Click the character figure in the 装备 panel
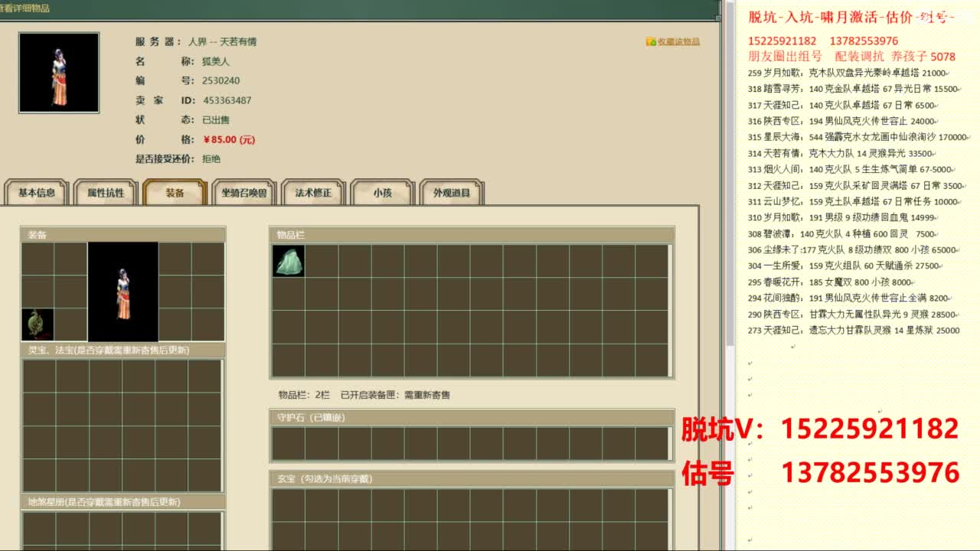 tap(122, 292)
